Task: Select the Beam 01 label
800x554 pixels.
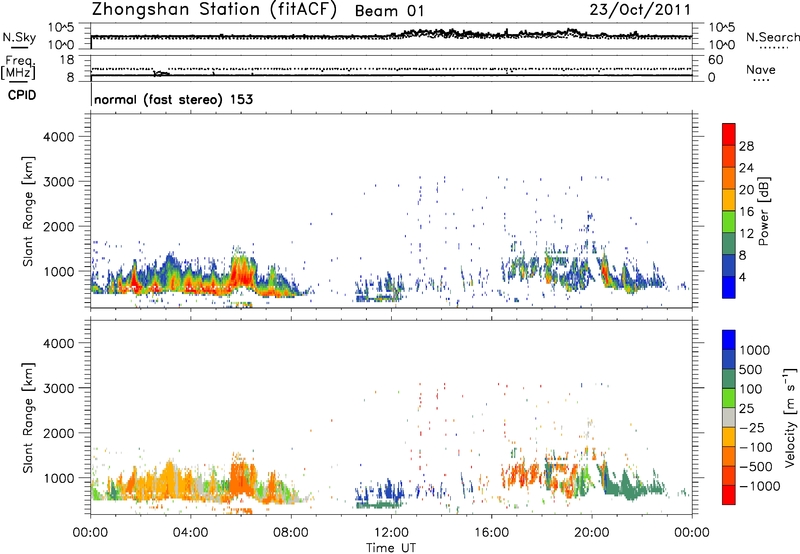Action: 389,11
